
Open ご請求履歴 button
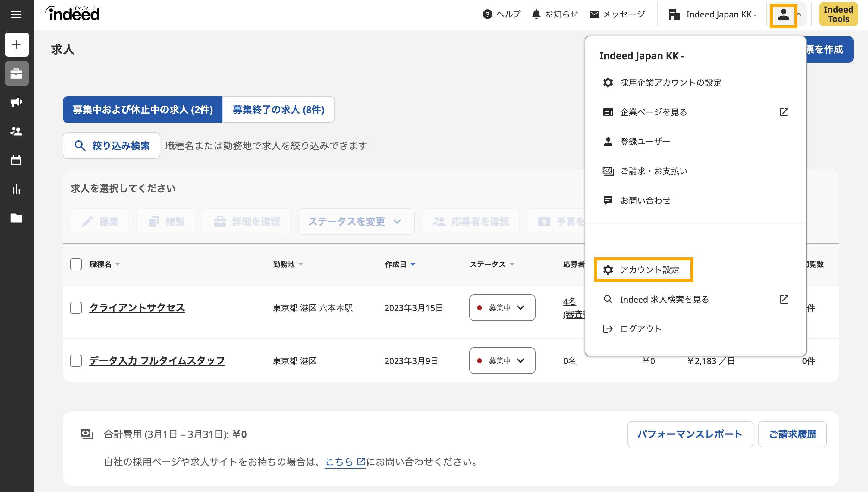[792, 434]
